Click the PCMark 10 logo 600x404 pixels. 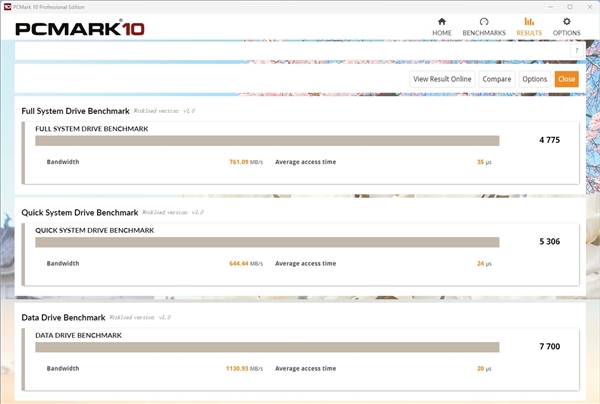pos(80,29)
